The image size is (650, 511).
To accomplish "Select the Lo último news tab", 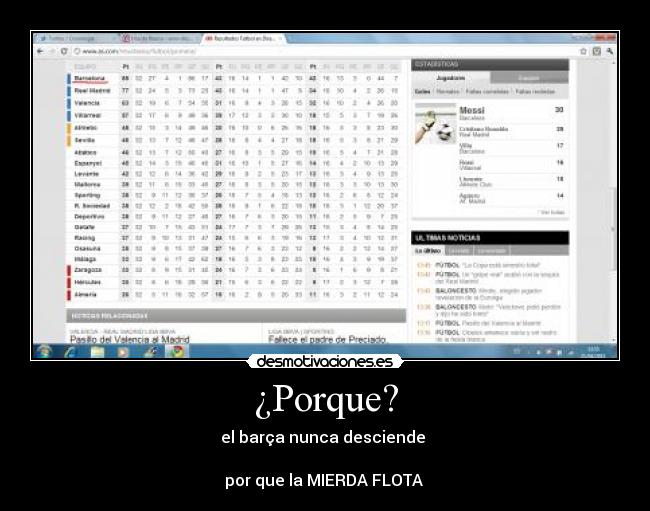I will [x=427, y=251].
